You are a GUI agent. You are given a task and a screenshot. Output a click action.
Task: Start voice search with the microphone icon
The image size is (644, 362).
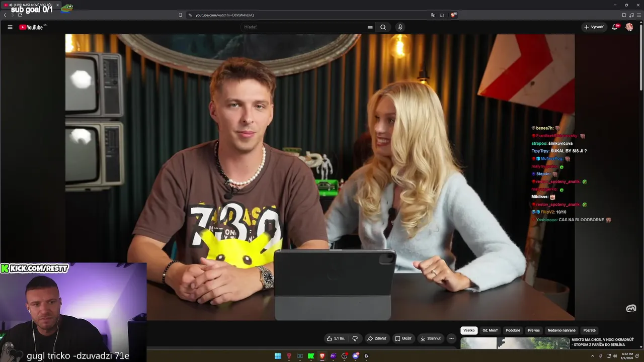pyautogui.click(x=400, y=27)
